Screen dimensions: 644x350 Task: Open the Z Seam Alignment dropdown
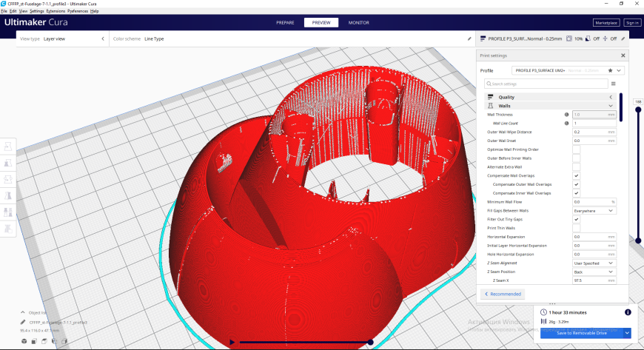pyautogui.click(x=594, y=263)
